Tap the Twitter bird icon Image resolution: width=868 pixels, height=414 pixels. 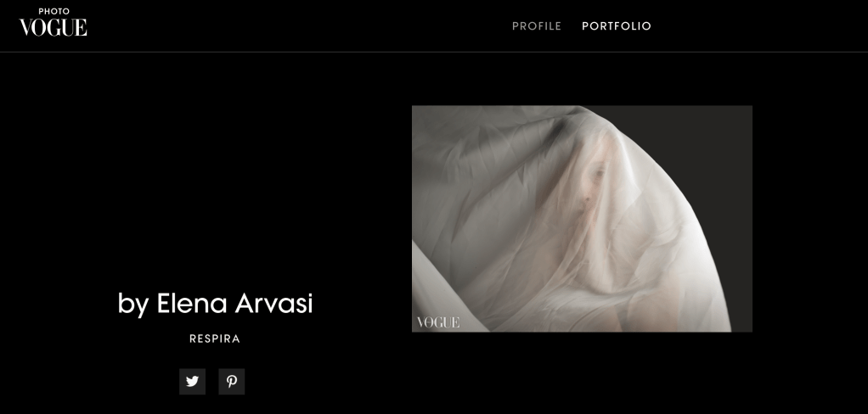pos(192,382)
